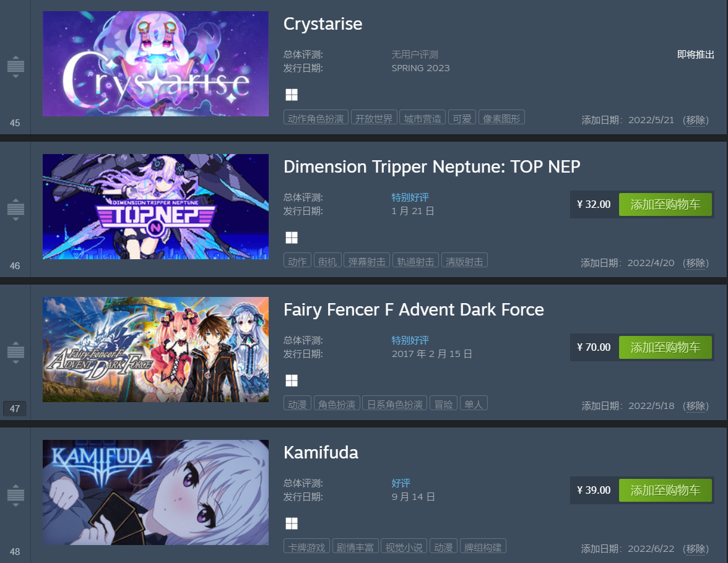
Task: Remove Kamifuda from wishlist via (移除)
Action: point(696,549)
